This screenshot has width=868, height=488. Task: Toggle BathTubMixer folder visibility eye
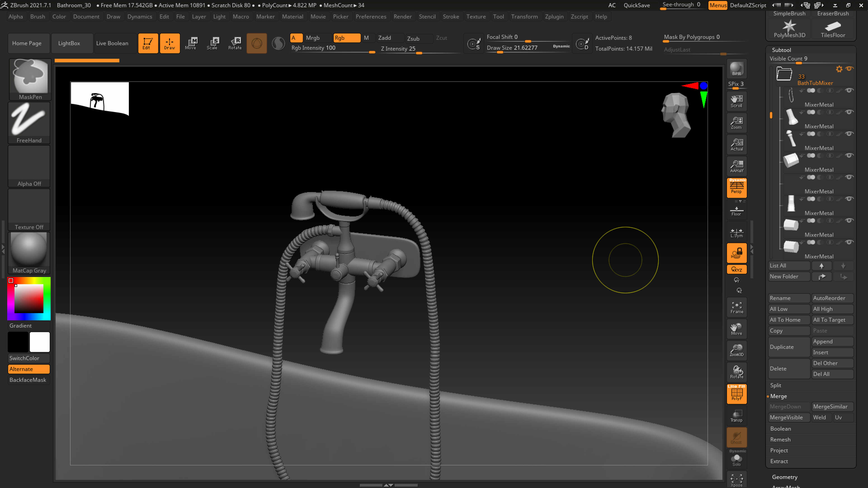tap(849, 69)
